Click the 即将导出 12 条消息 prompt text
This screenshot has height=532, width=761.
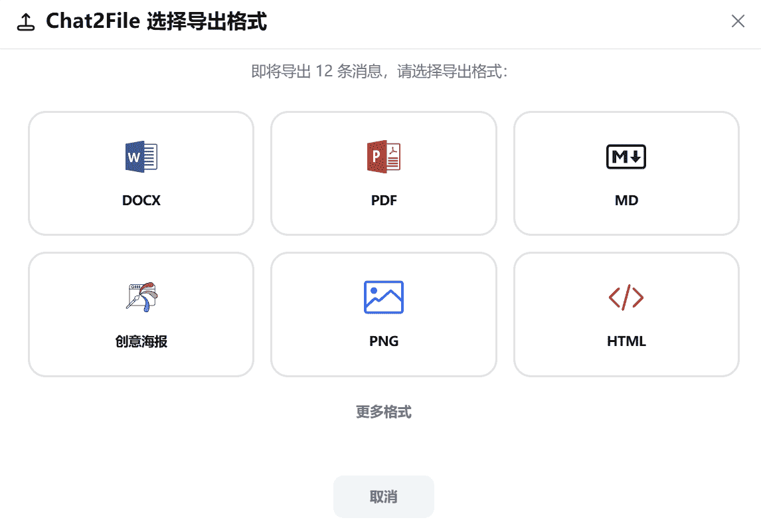(x=379, y=72)
